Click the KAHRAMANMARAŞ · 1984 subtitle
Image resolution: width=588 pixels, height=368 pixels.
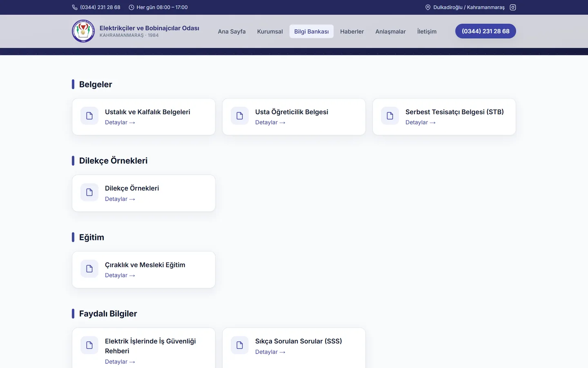129,36
